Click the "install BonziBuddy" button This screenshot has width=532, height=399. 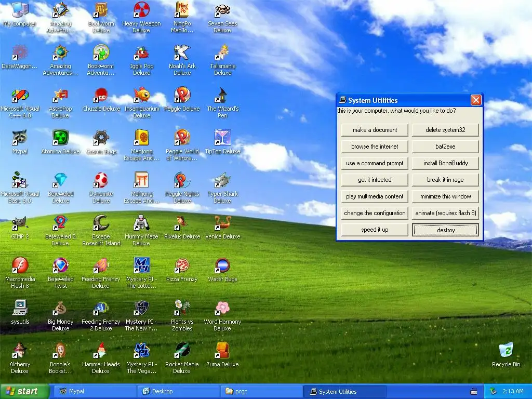click(445, 163)
